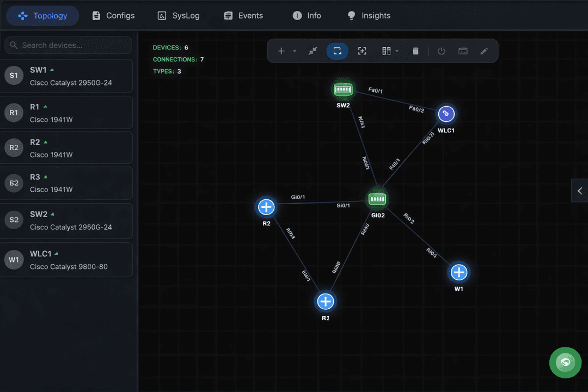
Task: Select SW1 Cisco Catalyst 2950G-24 in device list
Action: click(66, 76)
